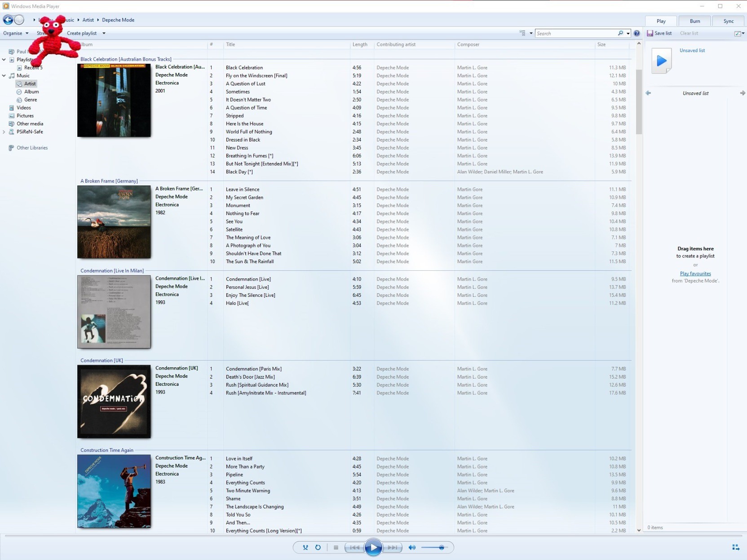Skip to the next track
The image size is (747, 560).
pyautogui.click(x=392, y=547)
